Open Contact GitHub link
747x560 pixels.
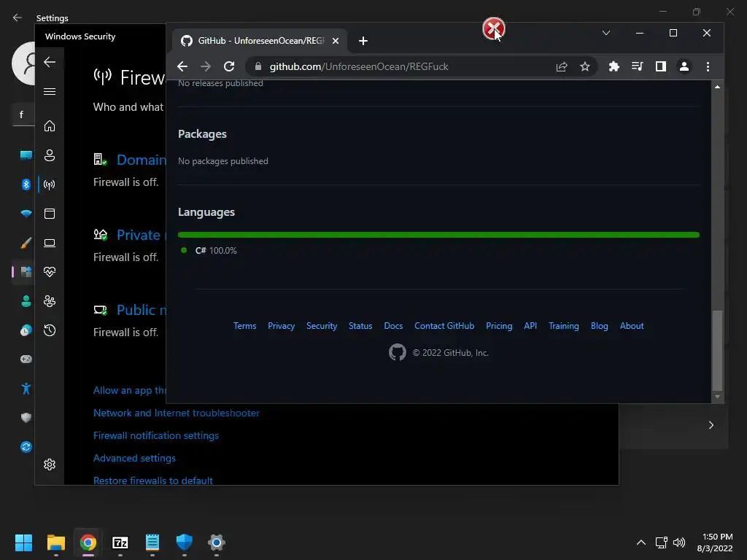click(x=444, y=326)
